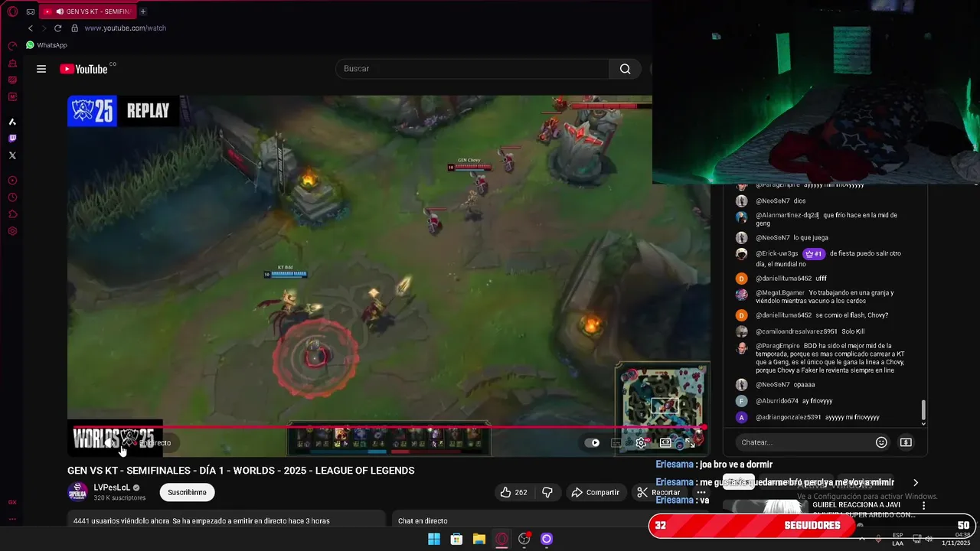Open the LVPesLoL channel name link
The height and width of the screenshot is (551, 980).
tap(112, 487)
